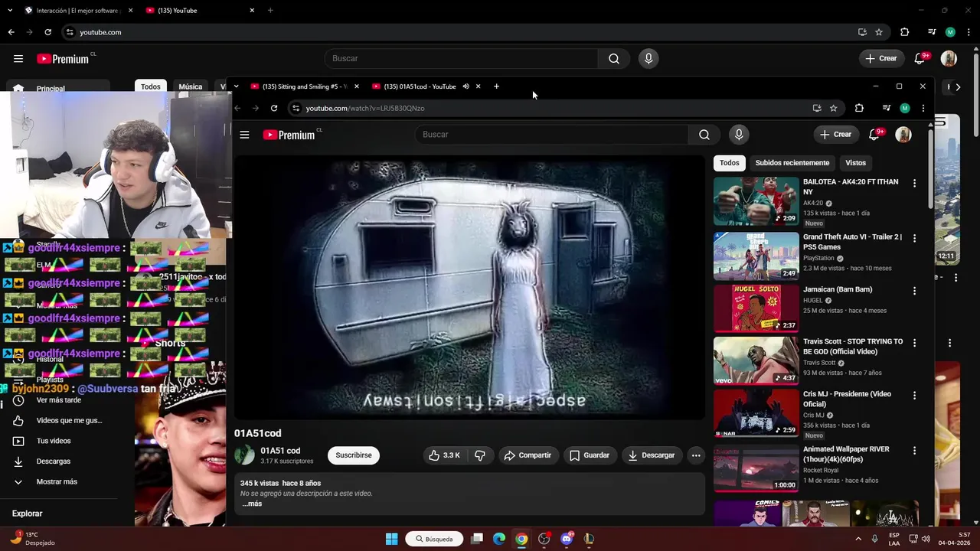The width and height of the screenshot is (980, 551).
Task: Open the Chrome menu in the front window
Action: tap(923, 108)
